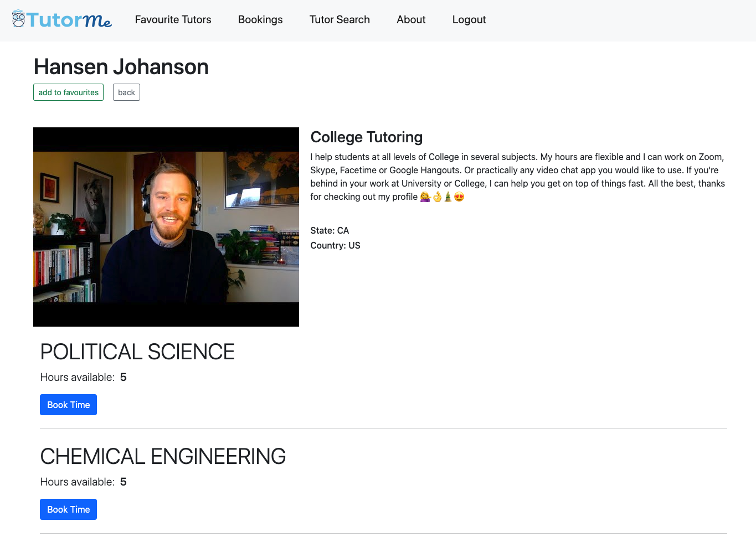Book time for Political Science

point(68,405)
